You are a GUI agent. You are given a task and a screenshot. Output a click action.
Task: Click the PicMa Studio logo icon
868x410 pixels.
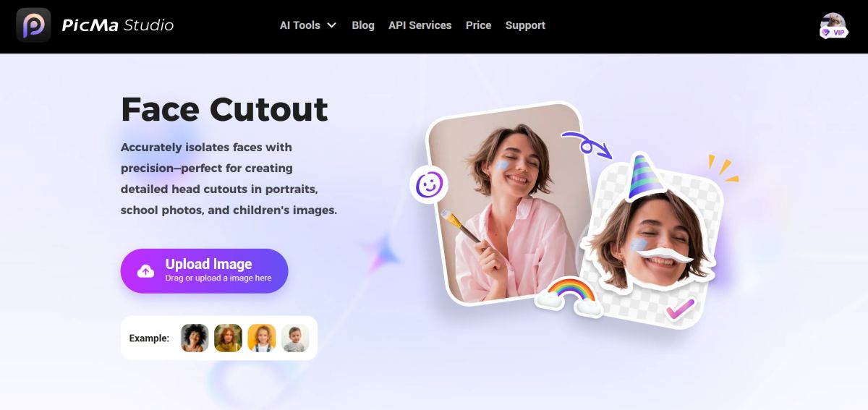(33, 25)
